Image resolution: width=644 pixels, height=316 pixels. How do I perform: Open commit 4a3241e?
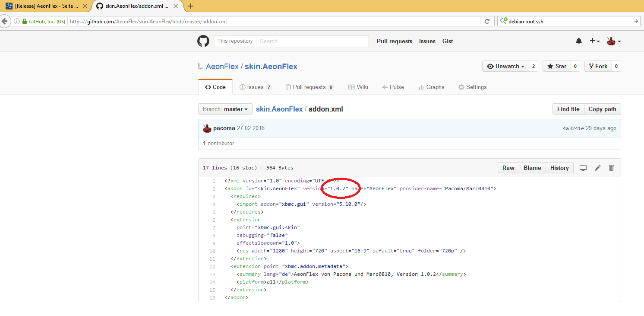click(573, 128)
